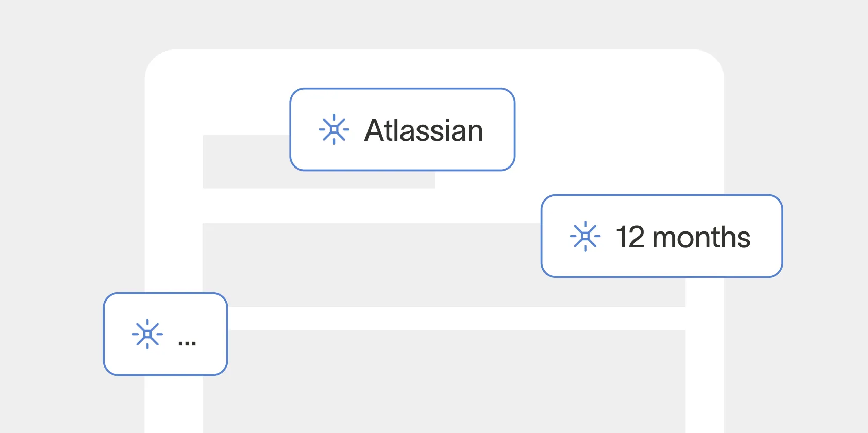
Task: Click the gray background right of the 12 months chip
Action: tap(825, 236)
